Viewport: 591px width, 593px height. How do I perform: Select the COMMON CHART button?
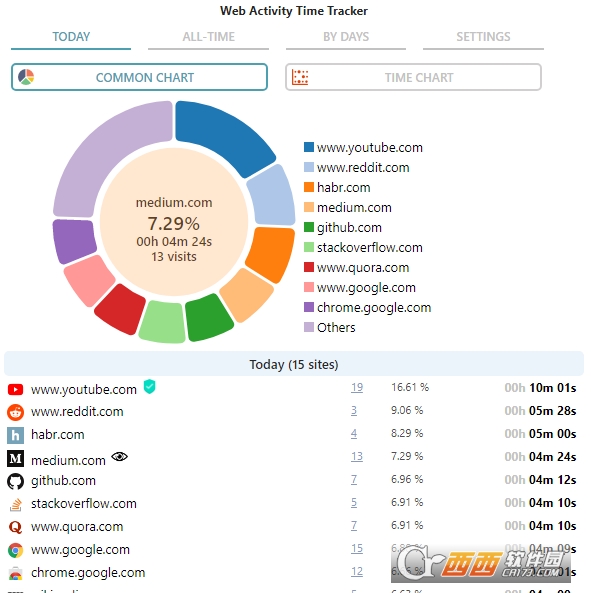point(140,77)
